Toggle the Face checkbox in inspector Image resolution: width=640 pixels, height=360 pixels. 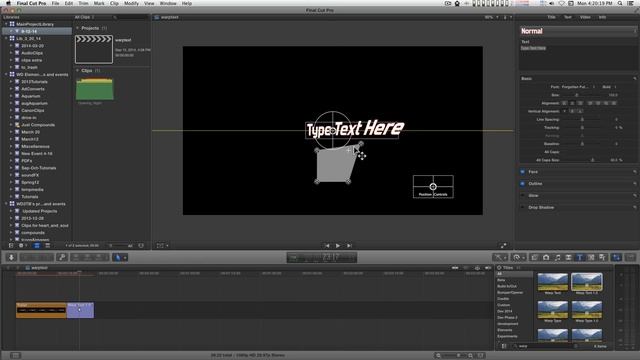(x=522, y=172)
